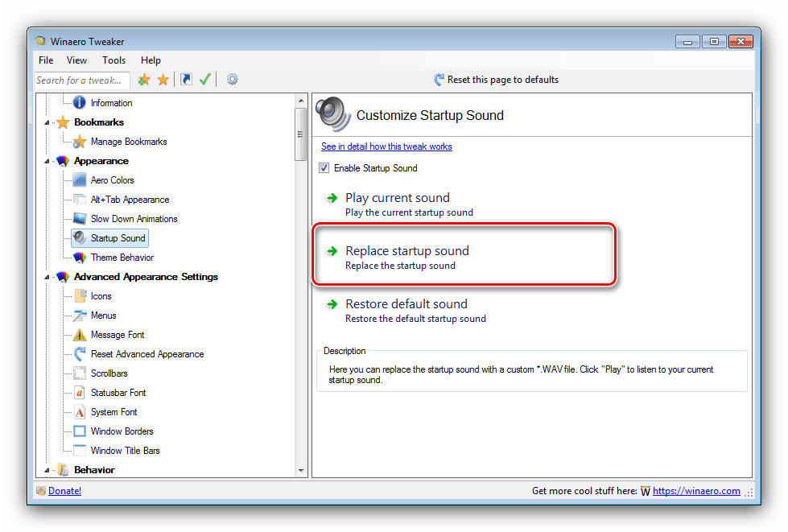The height and width of the screenshot is (532, 788).
Task: Click the Menus entry icon
Action: (80, 315)
